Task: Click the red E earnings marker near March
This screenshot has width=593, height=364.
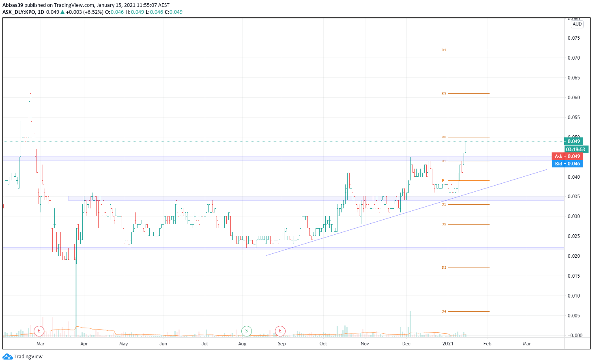Action: (39, 331)
